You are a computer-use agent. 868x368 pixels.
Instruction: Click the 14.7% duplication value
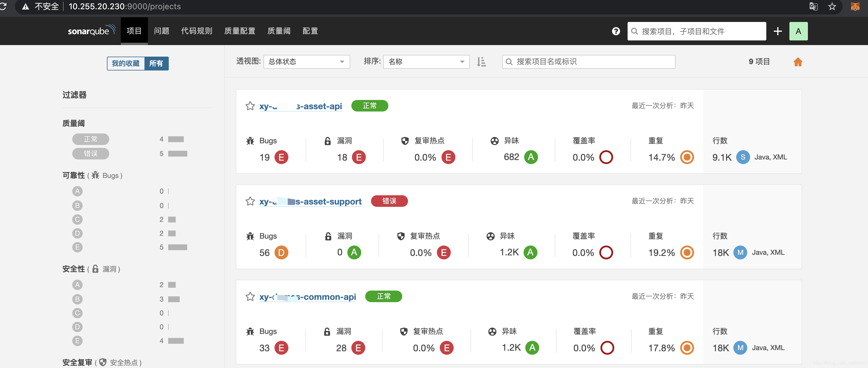click(x=661, y=157)
